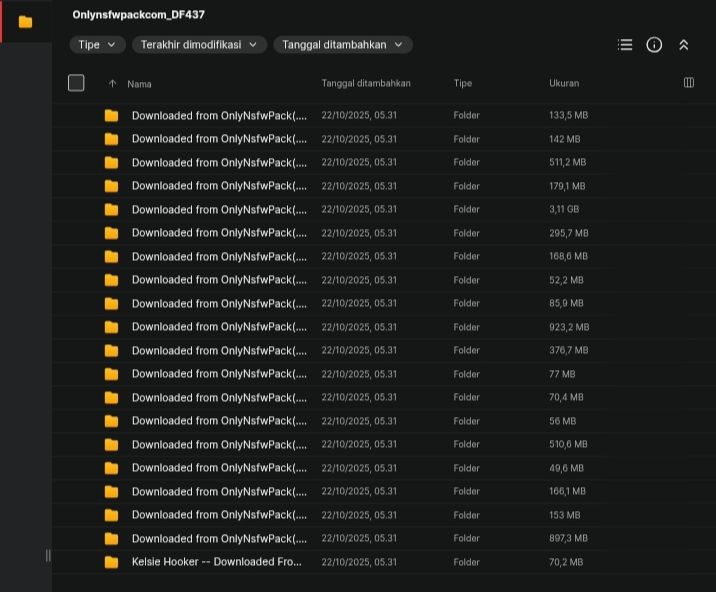716x592 pixels.
Task: Open the Tanggal ditambahkan filter dropdown
Action: click(x=342, y=45)
